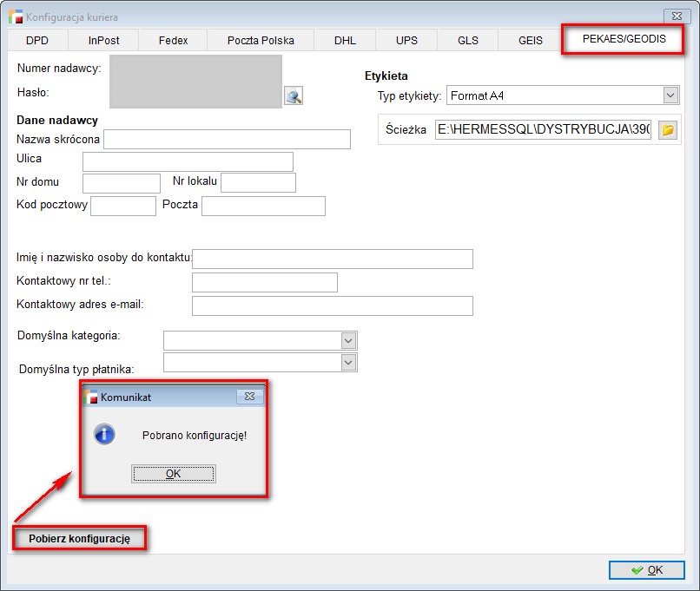700x591 pixels.
Task: Select the Kontaktowy adres e-mail field
Action: coord(332,305)
